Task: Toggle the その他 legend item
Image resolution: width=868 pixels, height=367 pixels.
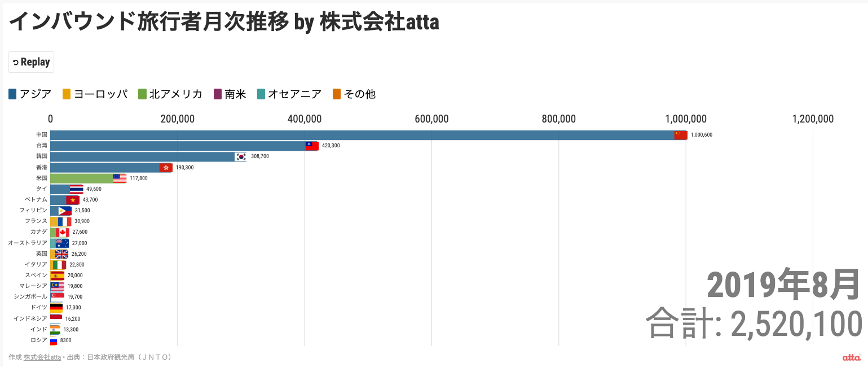Action: (354, 94)
